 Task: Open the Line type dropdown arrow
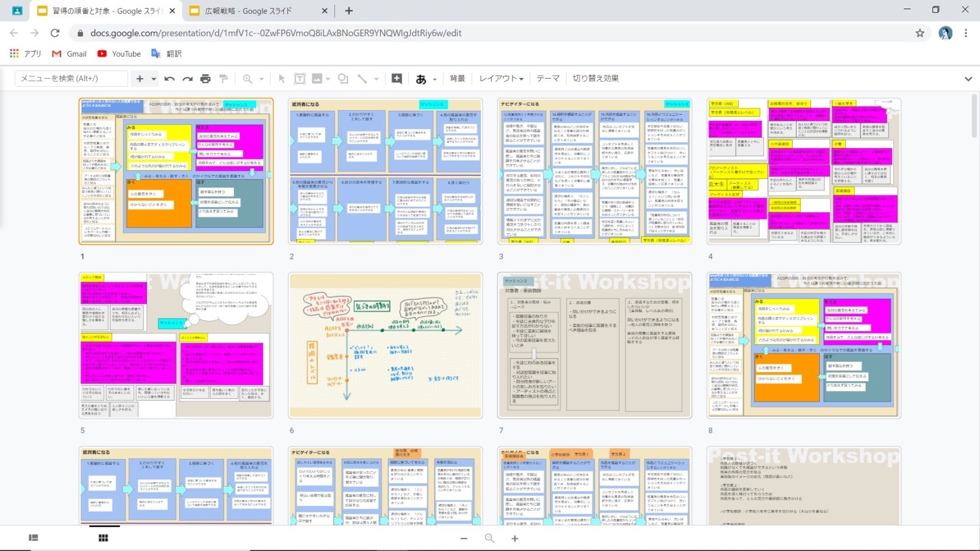376,79
